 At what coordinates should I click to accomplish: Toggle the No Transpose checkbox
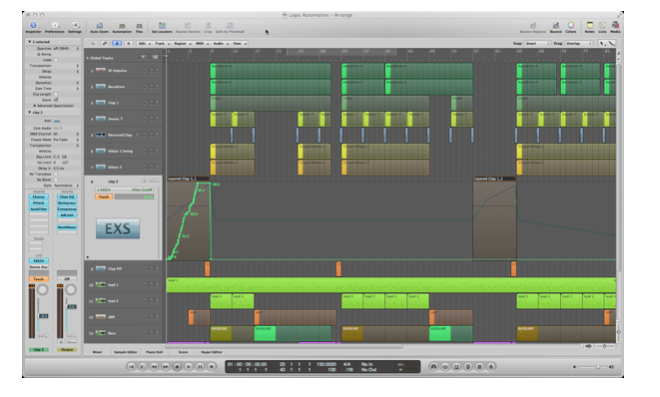point(56,174)
